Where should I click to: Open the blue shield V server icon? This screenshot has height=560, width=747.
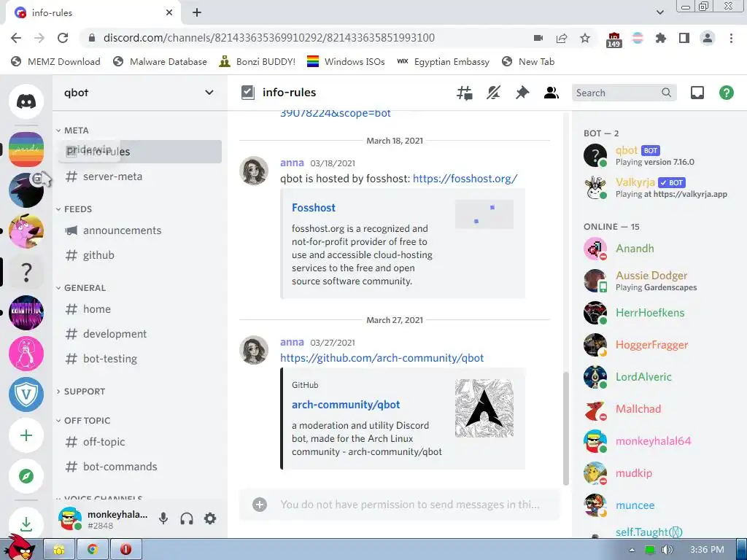coord(26,394)
